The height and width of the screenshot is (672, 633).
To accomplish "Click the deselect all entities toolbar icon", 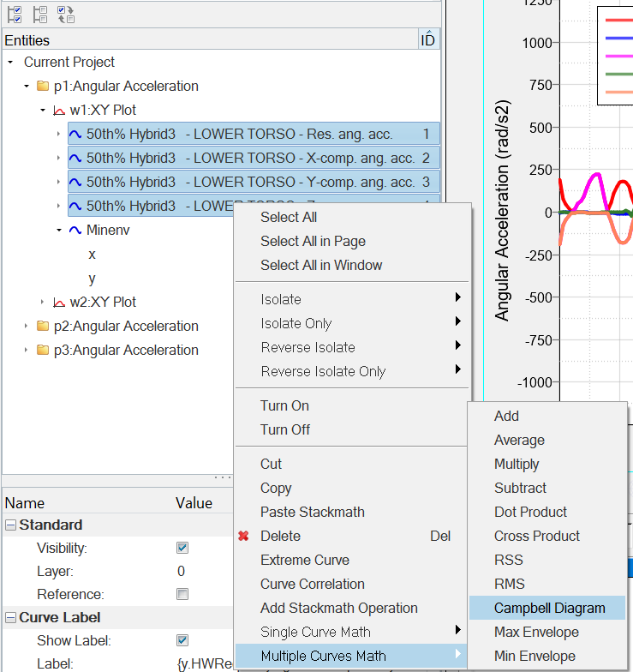I will pos(39,14).
